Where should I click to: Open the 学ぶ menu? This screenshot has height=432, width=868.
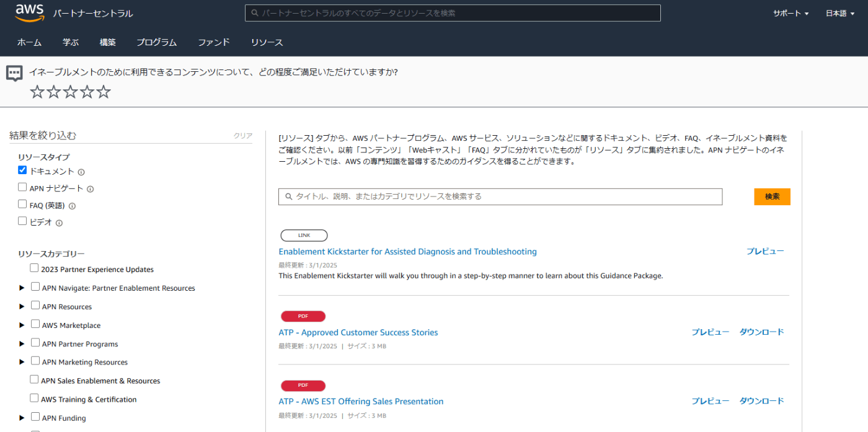[71, 42]
